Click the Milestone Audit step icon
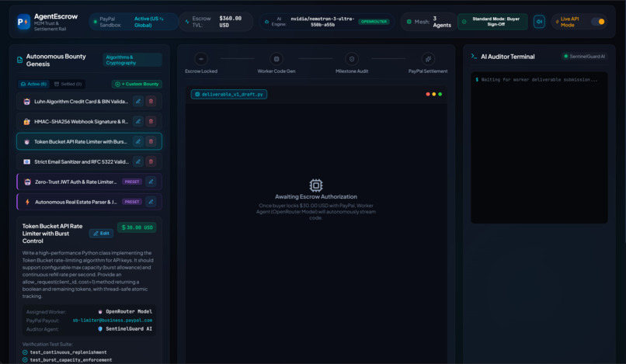 point(352,59)
